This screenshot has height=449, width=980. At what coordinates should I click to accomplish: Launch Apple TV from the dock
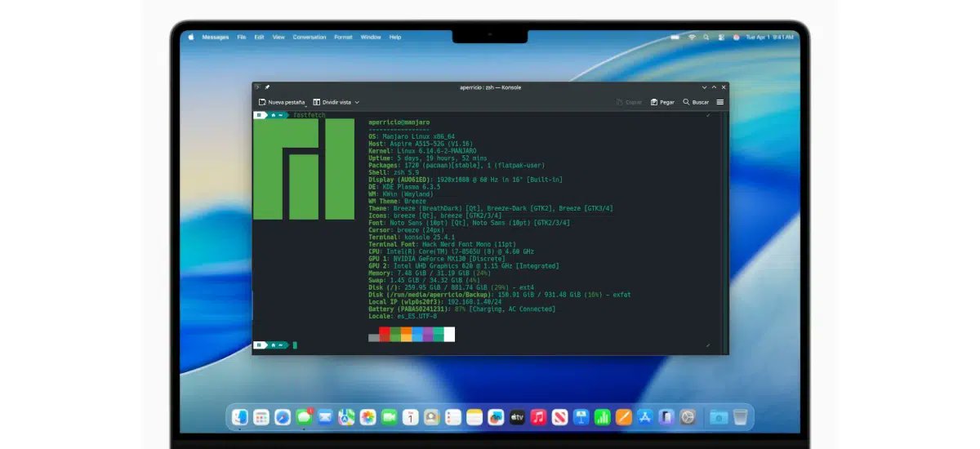[516, 417]
